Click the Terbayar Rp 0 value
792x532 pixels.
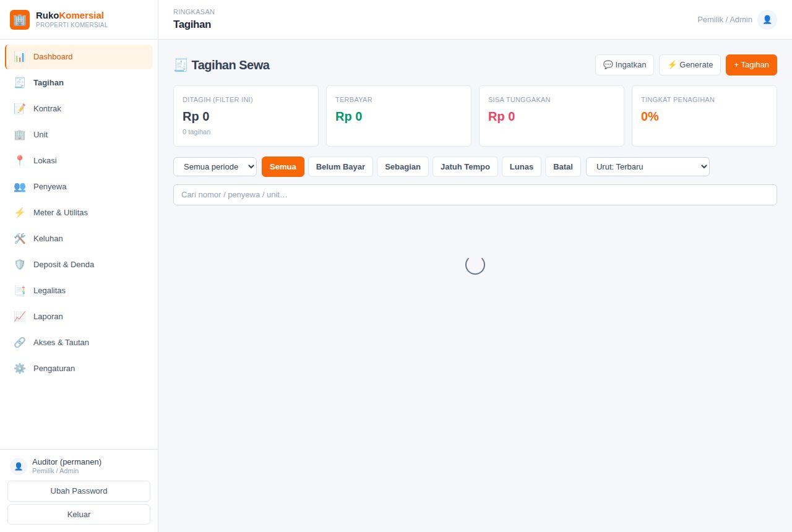point(349,116)
